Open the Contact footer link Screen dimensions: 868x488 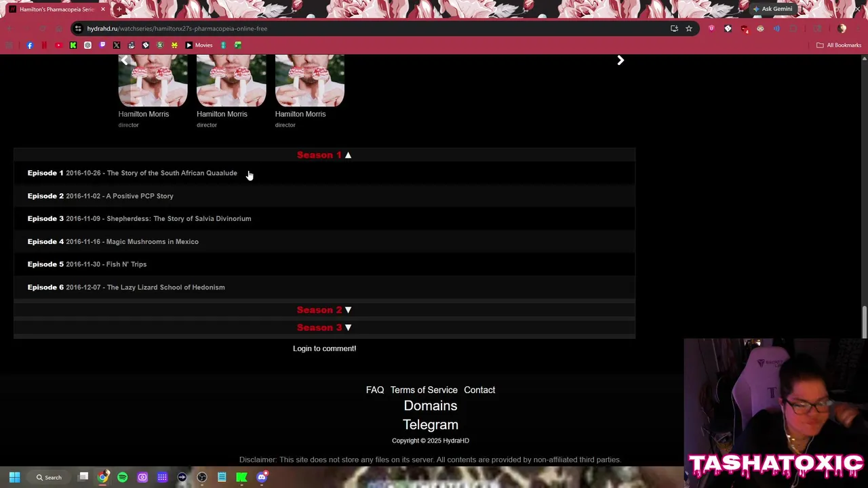479,390
